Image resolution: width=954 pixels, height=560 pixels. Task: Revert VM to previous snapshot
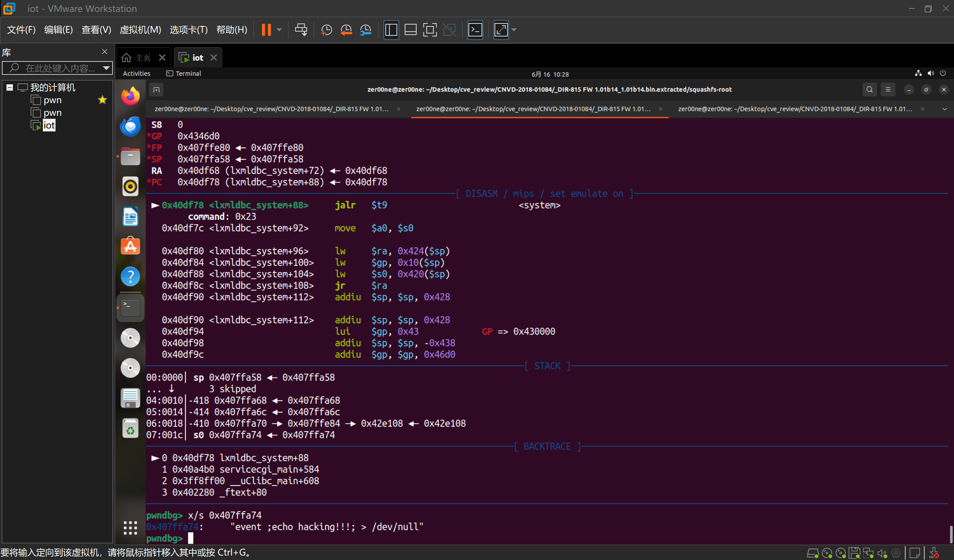pos(346,29)
